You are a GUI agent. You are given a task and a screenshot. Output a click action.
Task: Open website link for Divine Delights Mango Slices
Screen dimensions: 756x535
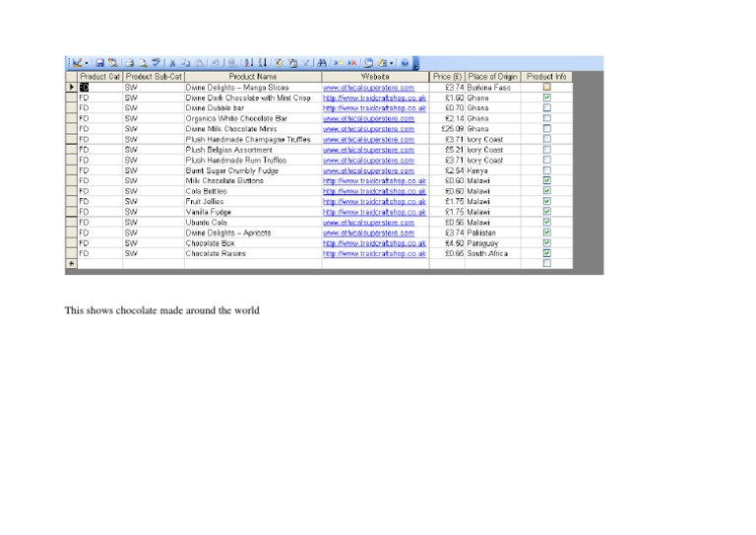point(368,88)
